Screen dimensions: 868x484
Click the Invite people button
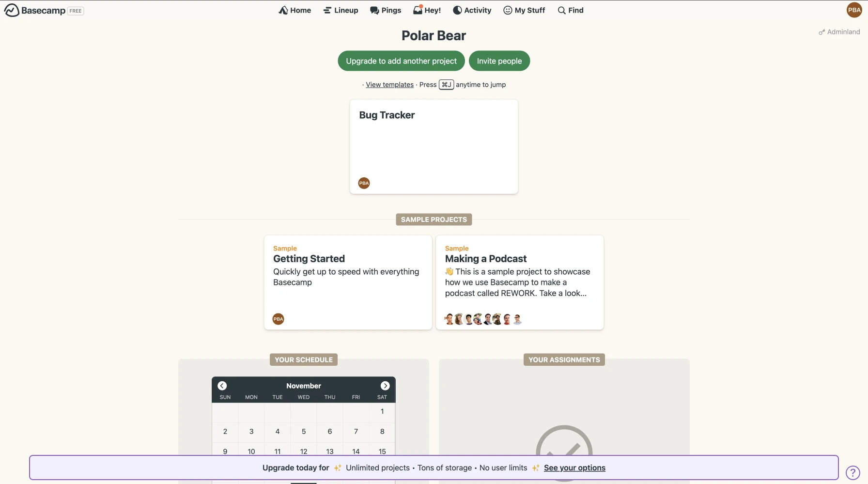499,61
